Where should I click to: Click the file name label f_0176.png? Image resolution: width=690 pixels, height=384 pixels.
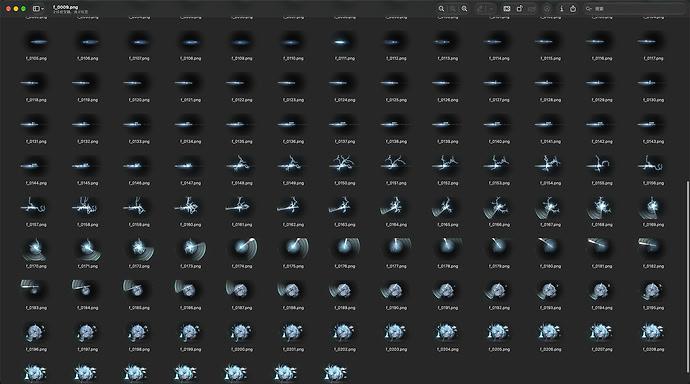[345, 266]
